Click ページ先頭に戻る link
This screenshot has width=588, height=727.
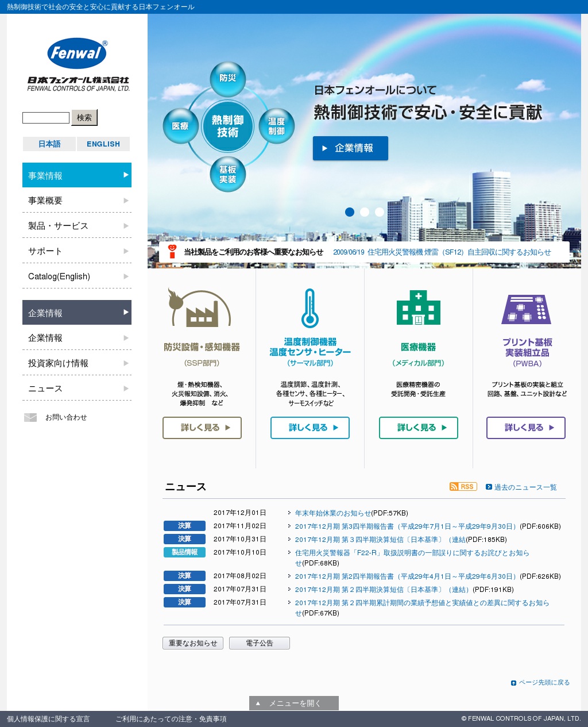(544, 683)
